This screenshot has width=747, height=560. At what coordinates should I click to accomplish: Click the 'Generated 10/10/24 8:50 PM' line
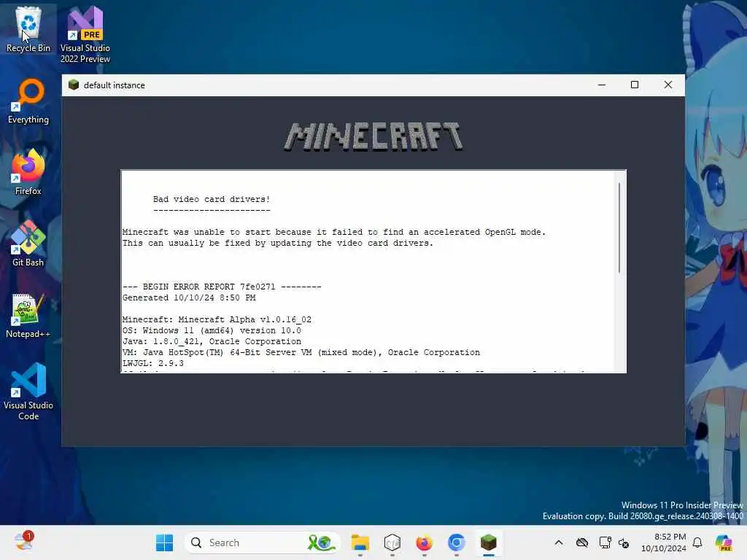point(189,297)
